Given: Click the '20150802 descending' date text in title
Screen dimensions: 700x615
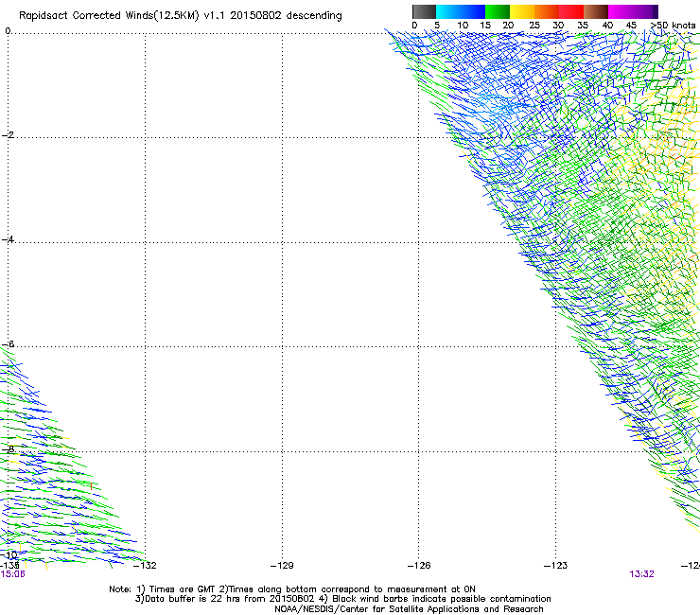Looking at the screenshot, I should tap(287, 16).
